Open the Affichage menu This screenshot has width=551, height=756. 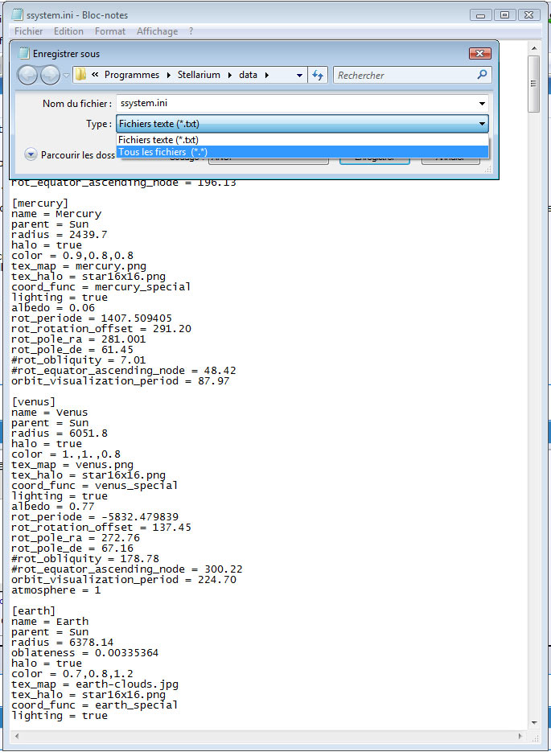pos(157,31)
